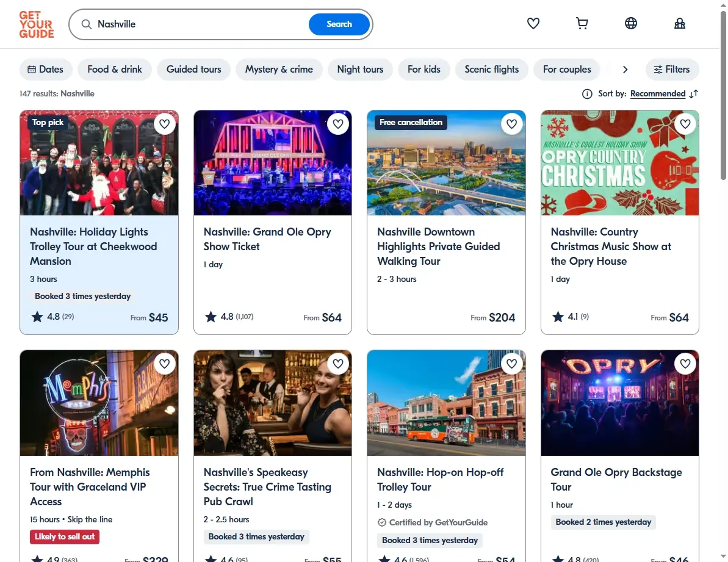
Task: Click the star rating on Holiday Lights Trolley Tour
Action: pos(52,317)
